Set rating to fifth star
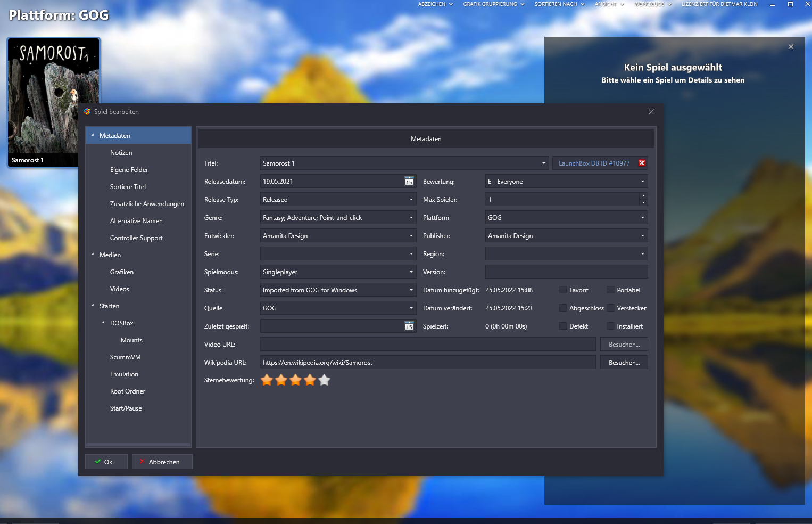The height and width of the screenshot is (524, 812). (x=325, y=380)
